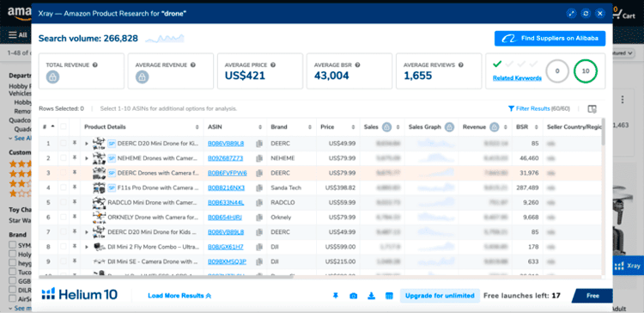Select checkbox for row 6 ORKNELY Drone

tap(64, 218)
